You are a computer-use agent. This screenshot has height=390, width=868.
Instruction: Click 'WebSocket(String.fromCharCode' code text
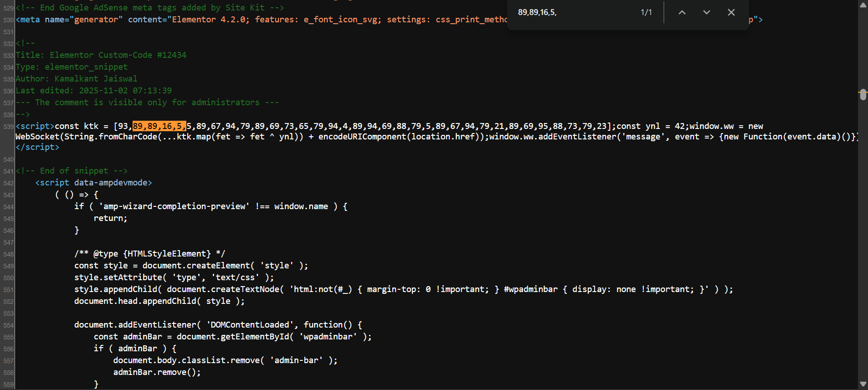pos(87,137)
